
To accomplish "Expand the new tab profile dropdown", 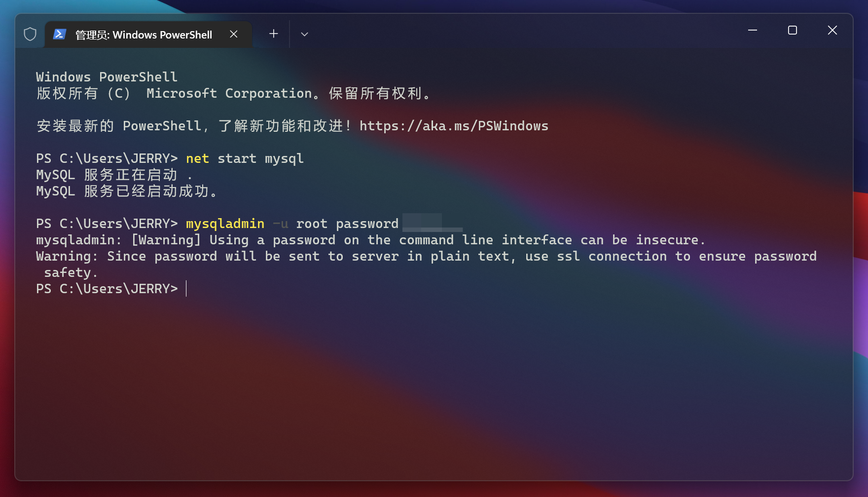I will tap(304, 34).
